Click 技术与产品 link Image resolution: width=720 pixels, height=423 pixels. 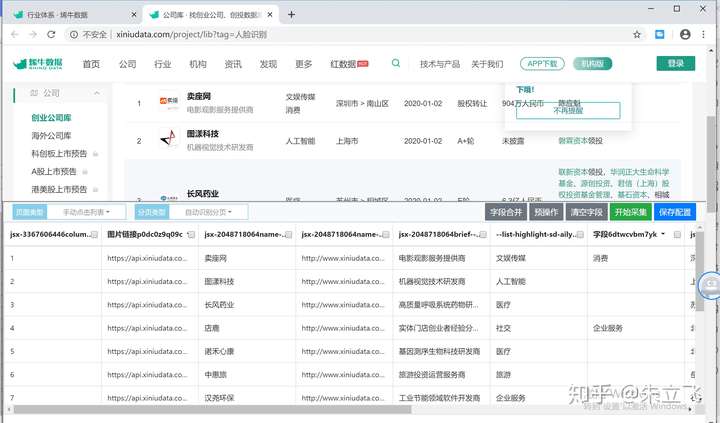pyautogui.click(x=439, y=64)
